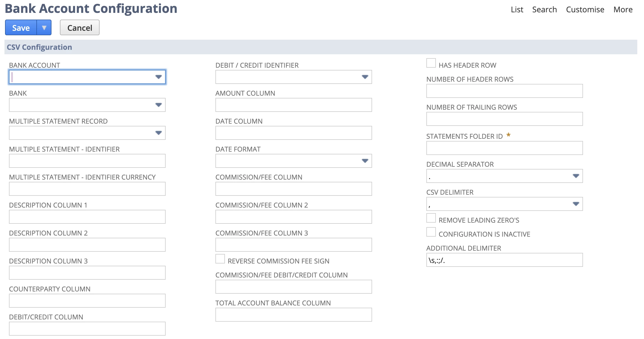Open the Search menu

point(544,9)
